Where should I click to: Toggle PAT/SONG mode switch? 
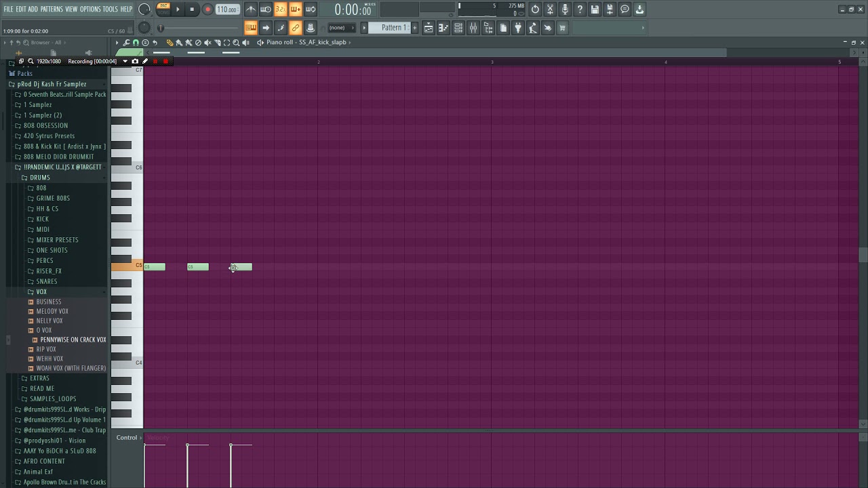[x=163, y=9]
